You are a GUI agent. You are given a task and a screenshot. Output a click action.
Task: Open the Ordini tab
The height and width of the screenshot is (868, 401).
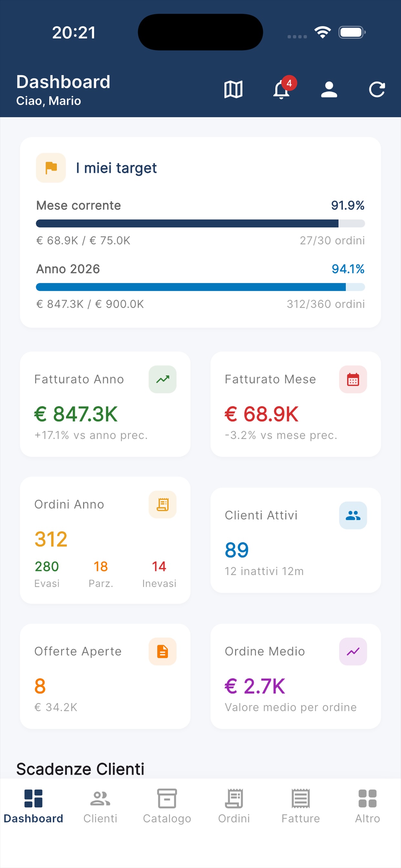(x=234, y=807)
